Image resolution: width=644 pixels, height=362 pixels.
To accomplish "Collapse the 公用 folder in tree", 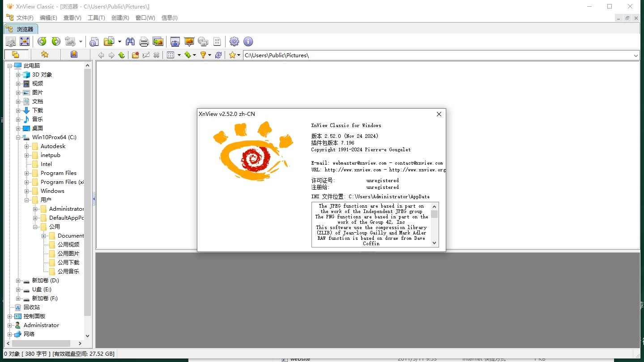I will (35, 227).
